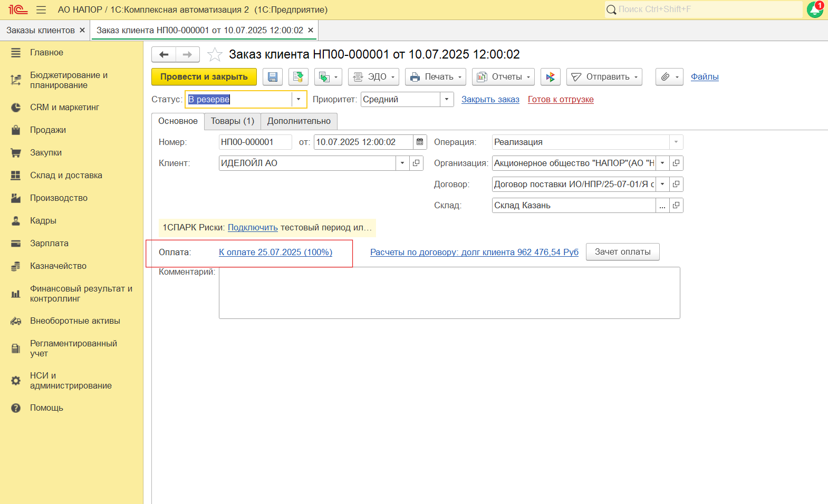Click the Зачет оплаты button
Viewport: 828px width, 504px height.
tap(622, 252)
